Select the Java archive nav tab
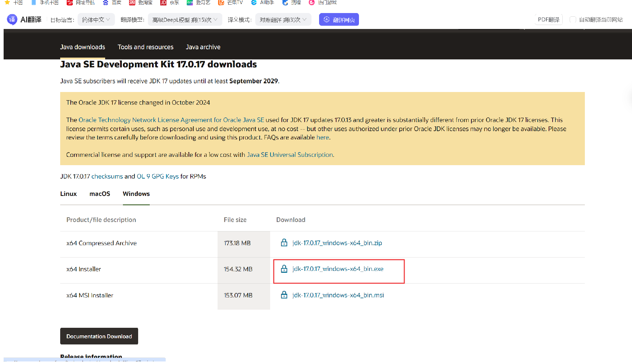This screenshot has width=632, height=364. click(203, 47)
